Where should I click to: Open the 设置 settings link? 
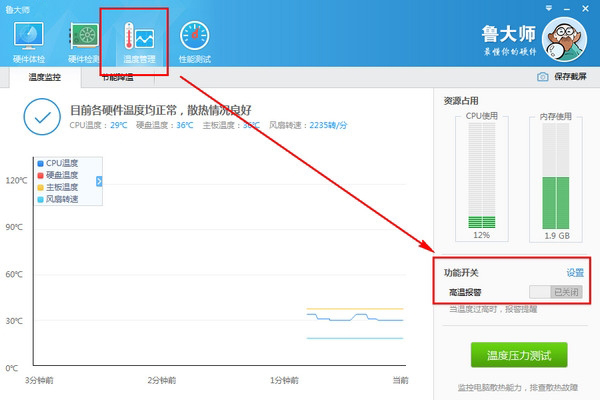[575, 273]
